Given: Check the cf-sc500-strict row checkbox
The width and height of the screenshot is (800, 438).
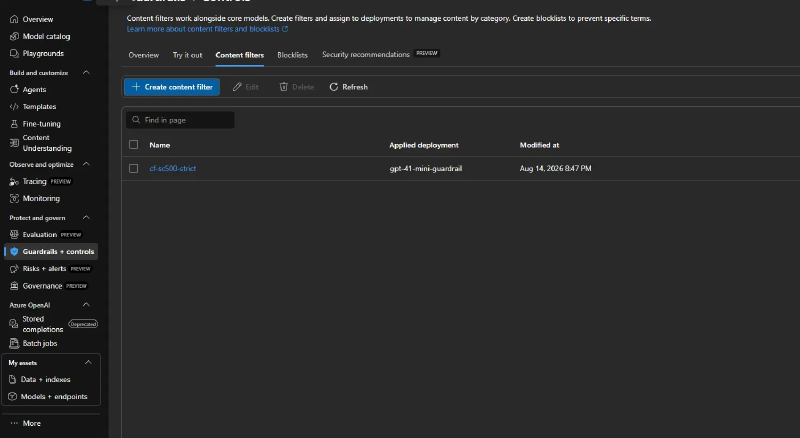Looking at the screenshot, I should 134,168.
